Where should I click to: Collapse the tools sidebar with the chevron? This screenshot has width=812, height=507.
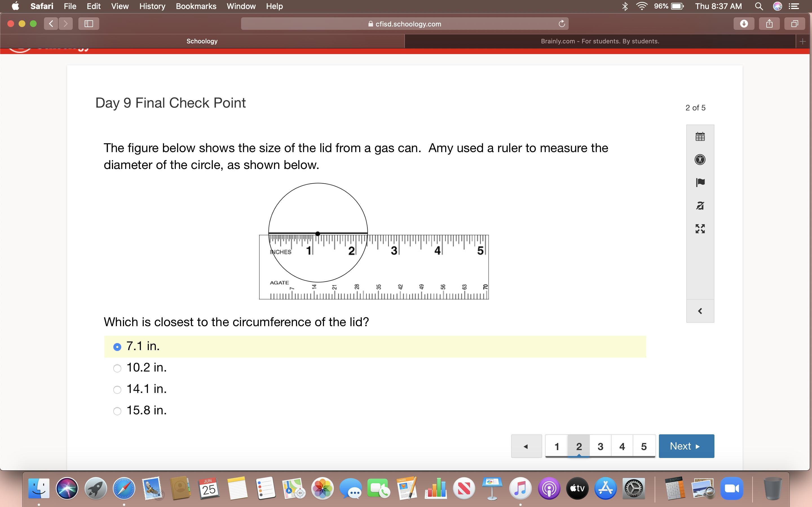click(700, 311)
